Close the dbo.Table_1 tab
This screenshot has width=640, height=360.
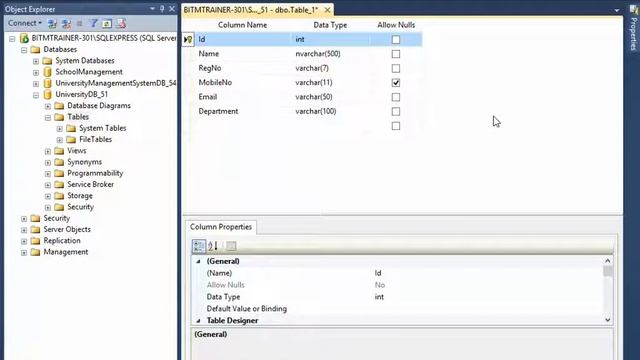(x=327, y=10)
